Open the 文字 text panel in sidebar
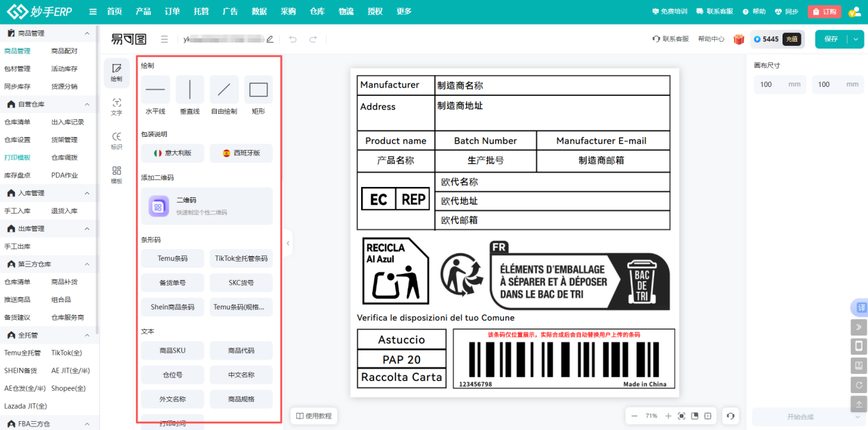This screenshot has height=430, width=868. pos(116,106)
